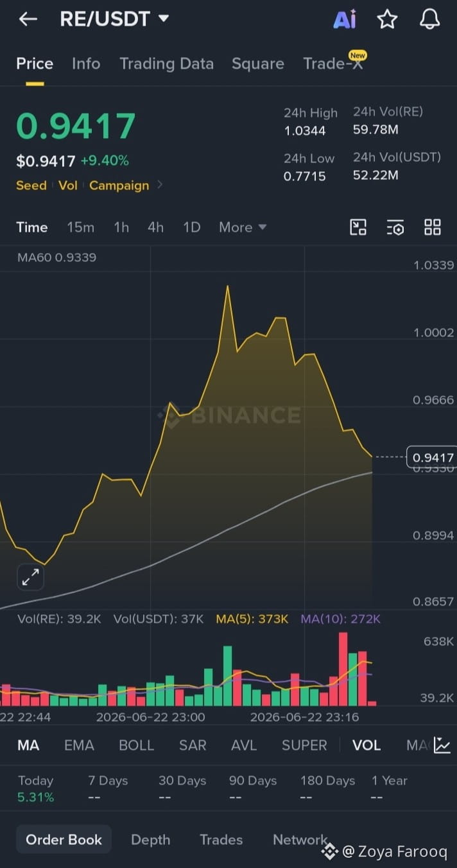Enable the BOLL indicator
The height and width of the screenshot is (868, 457).
136,745
